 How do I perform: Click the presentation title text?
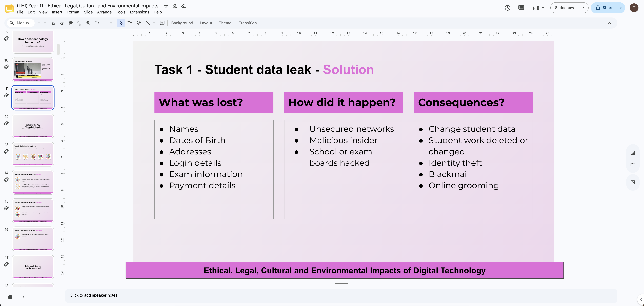click(x=88, y=6)
